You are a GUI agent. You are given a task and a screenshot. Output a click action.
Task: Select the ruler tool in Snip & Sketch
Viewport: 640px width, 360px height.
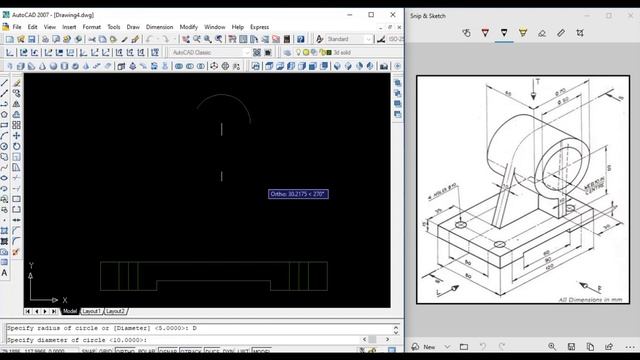[x=561, y=33]
